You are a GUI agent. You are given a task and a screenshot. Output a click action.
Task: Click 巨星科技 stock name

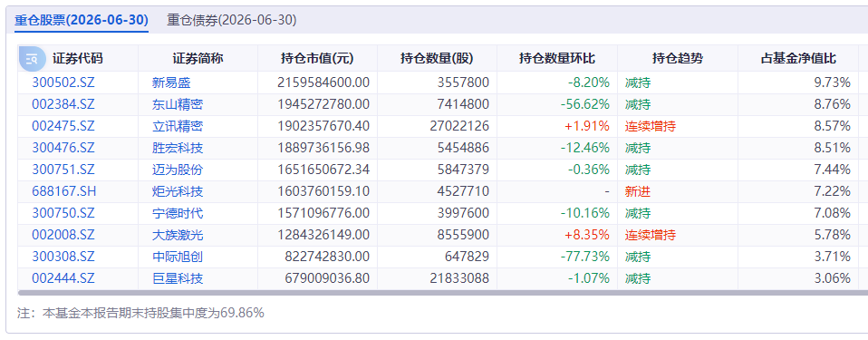(178, 278)
